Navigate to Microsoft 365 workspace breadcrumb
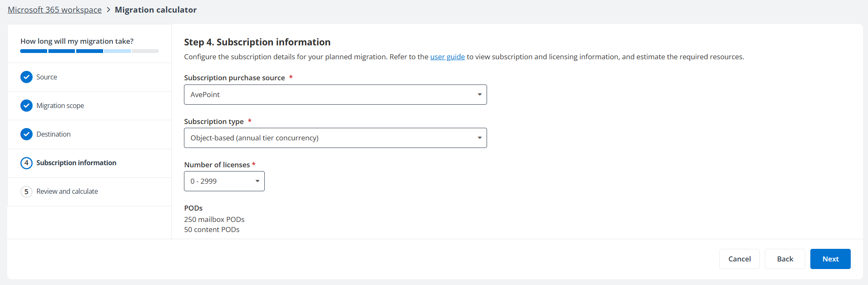This screenshot has width=868, height=285. click(54, 9)
